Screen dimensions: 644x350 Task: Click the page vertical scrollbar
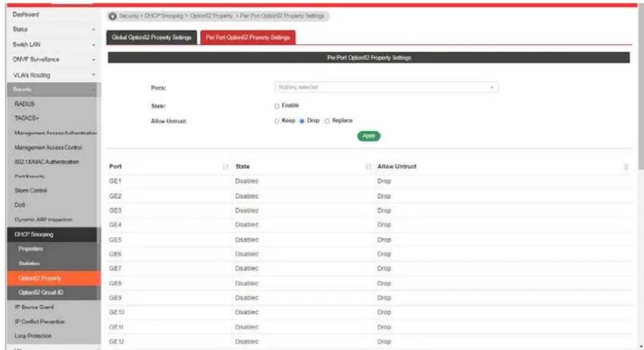click(641, 88)
